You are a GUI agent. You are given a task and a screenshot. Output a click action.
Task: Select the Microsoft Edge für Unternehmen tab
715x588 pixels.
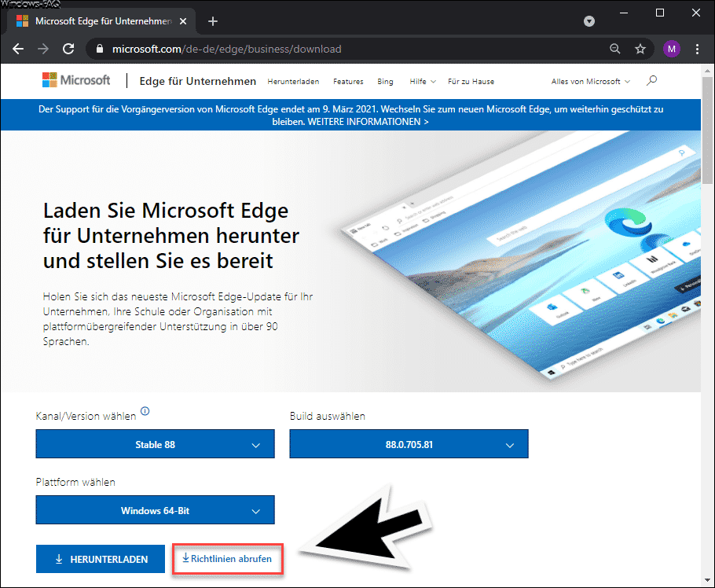point(102,21)
